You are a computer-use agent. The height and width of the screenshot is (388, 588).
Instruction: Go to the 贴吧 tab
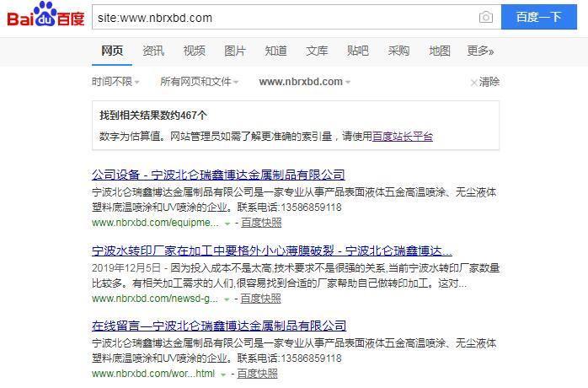click(x=358, y=51)
